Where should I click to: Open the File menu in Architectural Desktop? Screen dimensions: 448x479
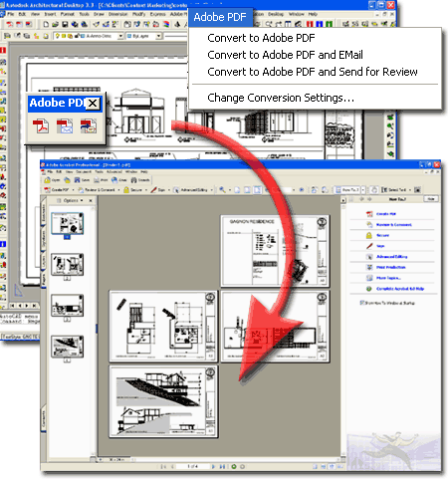11,14
